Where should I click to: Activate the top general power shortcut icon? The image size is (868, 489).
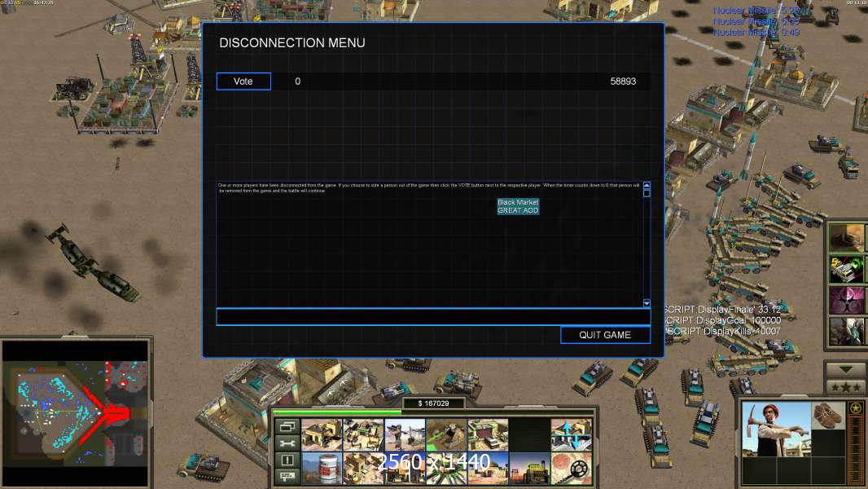847,237
